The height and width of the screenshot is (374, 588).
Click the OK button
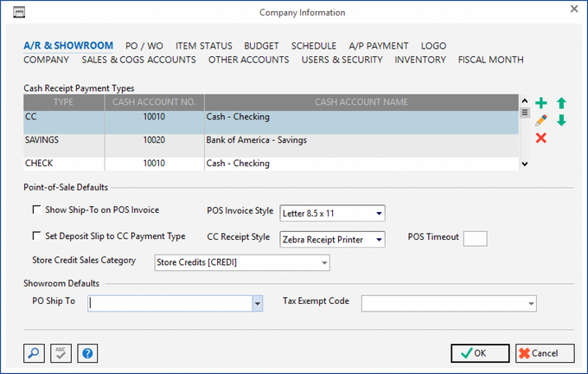click(x=480, y=353)
